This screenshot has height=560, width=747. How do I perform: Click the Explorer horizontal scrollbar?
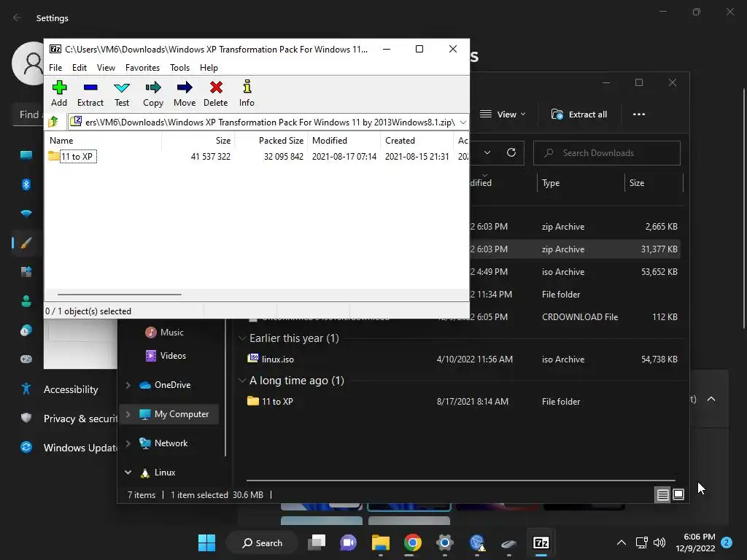[461, 481]
